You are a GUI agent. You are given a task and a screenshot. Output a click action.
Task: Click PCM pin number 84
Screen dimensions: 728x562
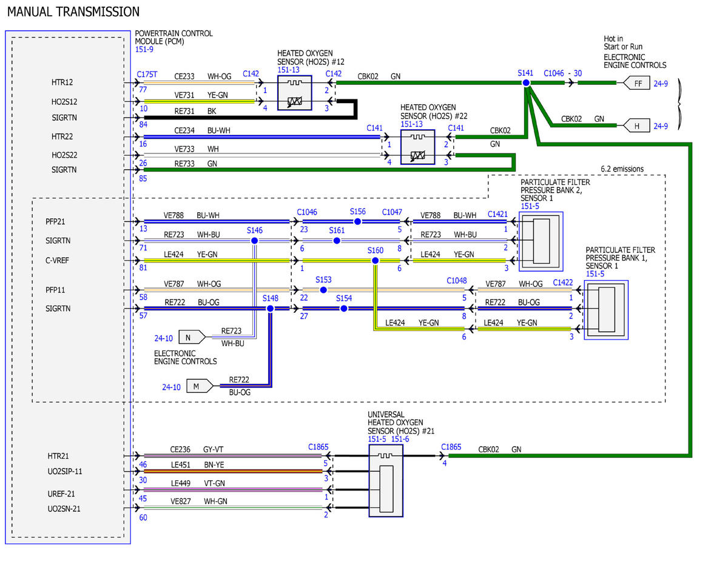coord(143,125)
